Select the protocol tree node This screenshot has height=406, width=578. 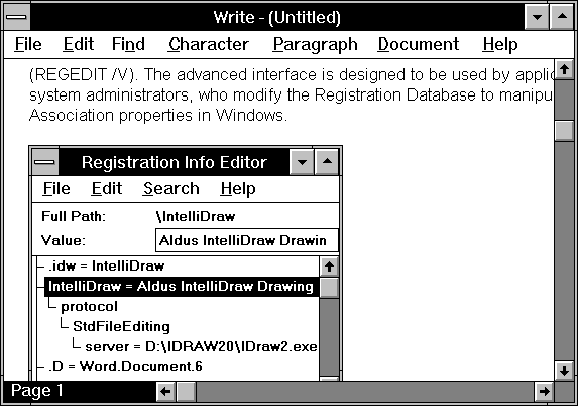pyautogui.click(x=90, y=306)
